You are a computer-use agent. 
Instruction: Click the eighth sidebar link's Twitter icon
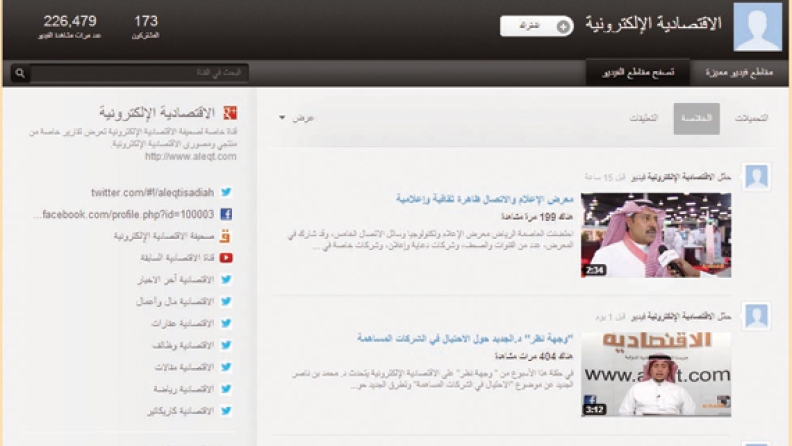226,345
